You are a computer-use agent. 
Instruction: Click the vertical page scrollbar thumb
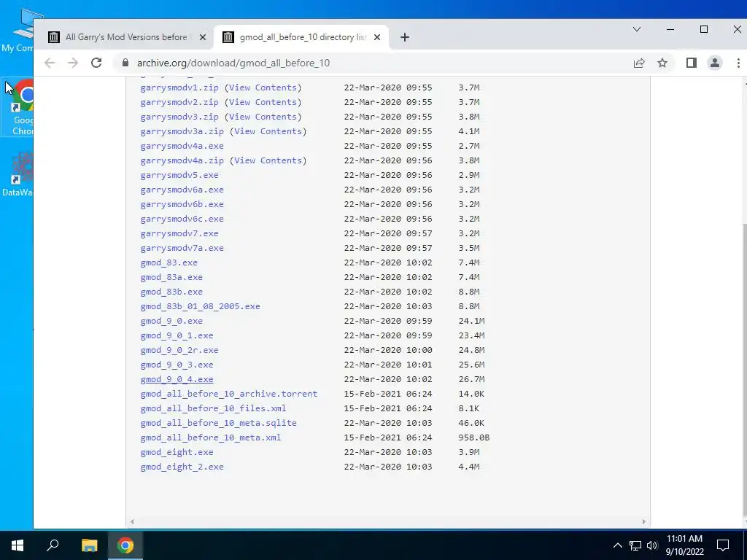pyautogui.click(x=743, y=369)
